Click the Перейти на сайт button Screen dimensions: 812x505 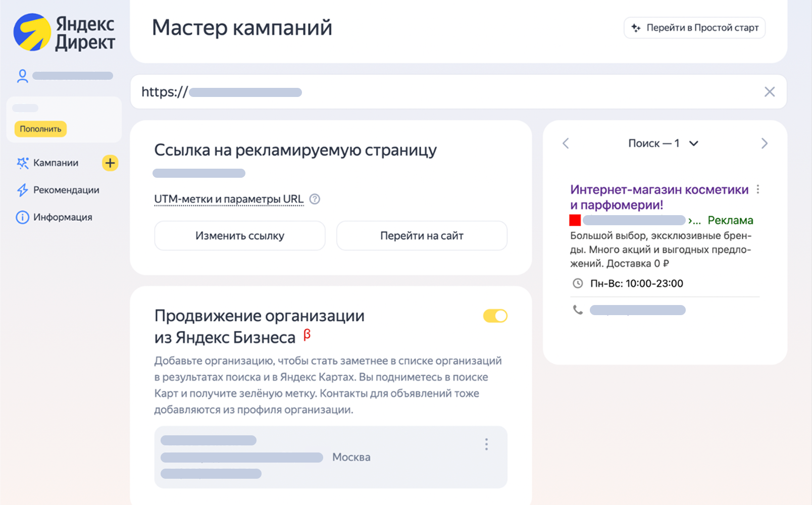(421, 235)
